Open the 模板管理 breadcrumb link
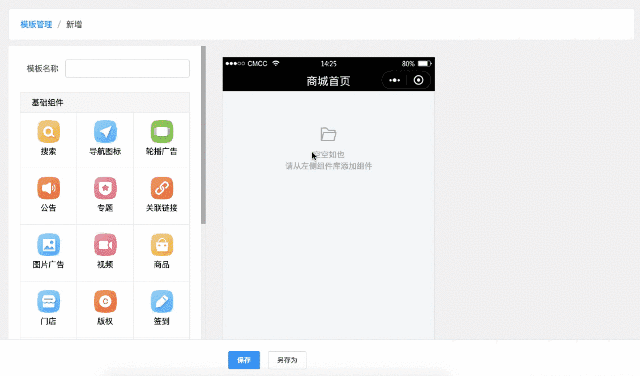Screen dimensions: 640x376 tap(36, 24)
